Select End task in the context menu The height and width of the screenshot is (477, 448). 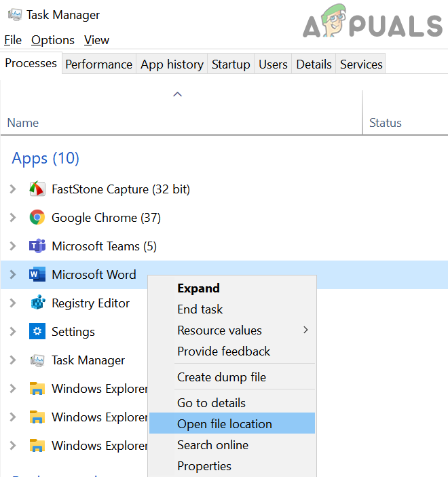coord(200,309)
